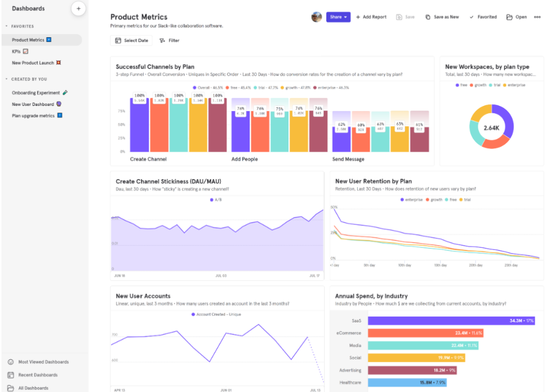Mark the dashboard as Favorited
This screenshot has height=392, width=545.
483,16
